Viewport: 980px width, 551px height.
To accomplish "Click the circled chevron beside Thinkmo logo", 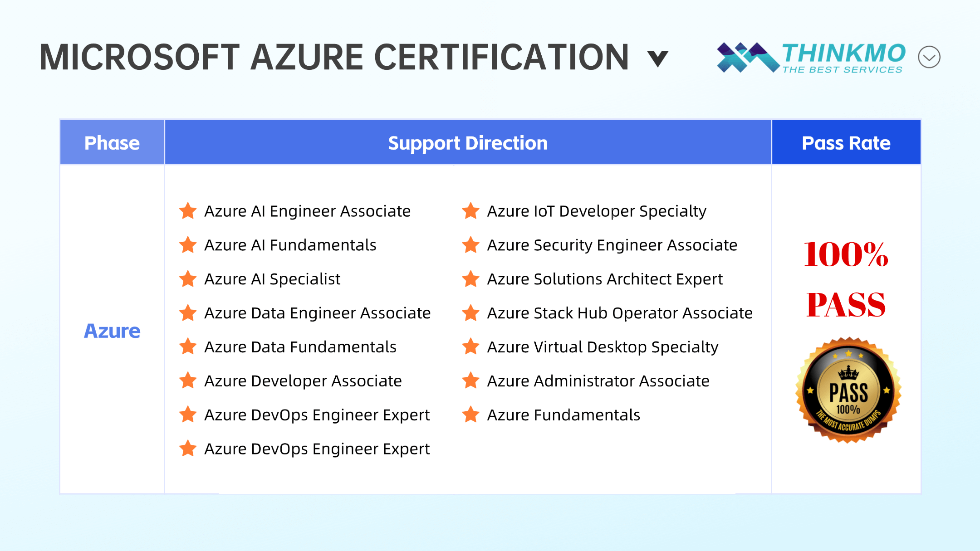I will [929, 57].
